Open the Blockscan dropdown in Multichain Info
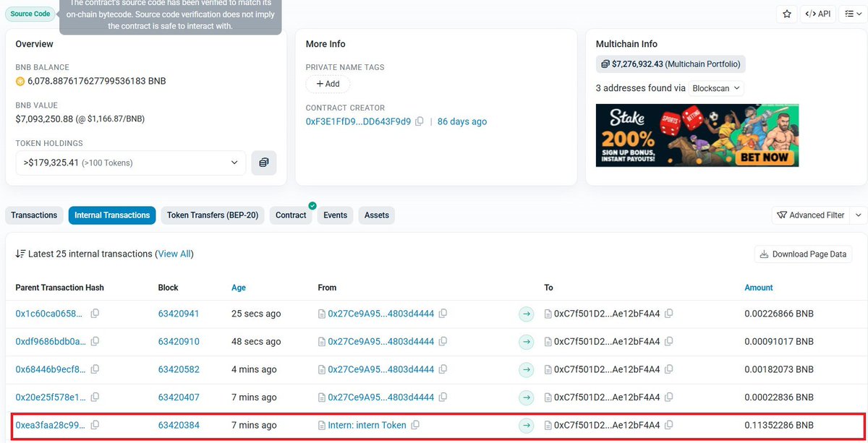Viewport: 868px width, 443px height. tap(715, 87)
